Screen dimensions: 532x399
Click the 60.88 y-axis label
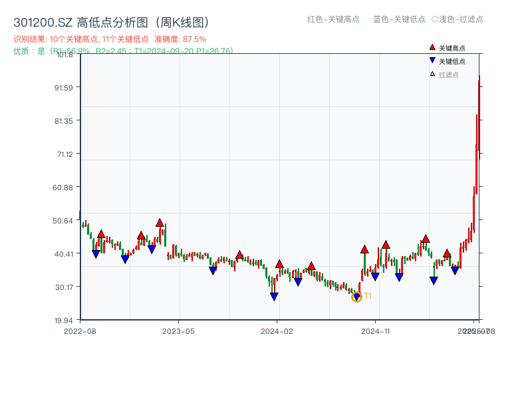[63, 188]
